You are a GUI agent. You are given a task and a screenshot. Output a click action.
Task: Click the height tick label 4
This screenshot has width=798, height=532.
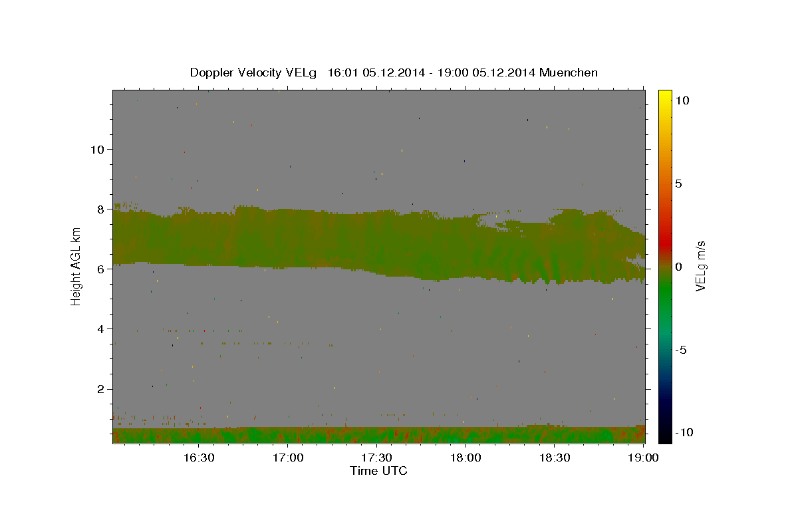(x=101, y=329)
